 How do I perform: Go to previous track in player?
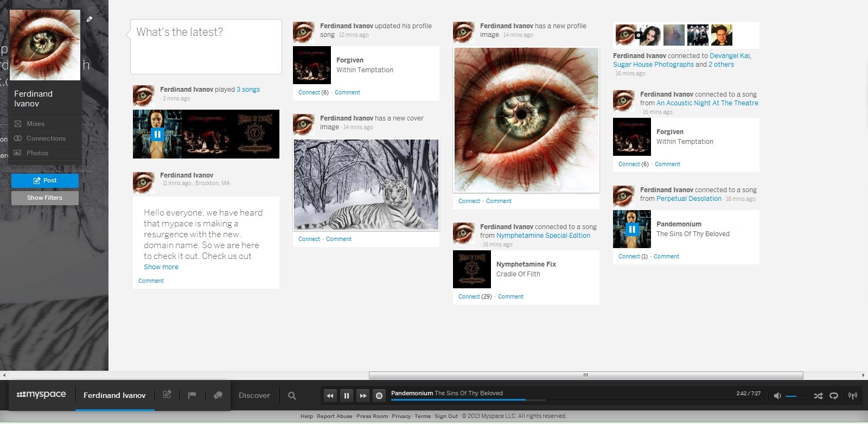pos(330,396)
